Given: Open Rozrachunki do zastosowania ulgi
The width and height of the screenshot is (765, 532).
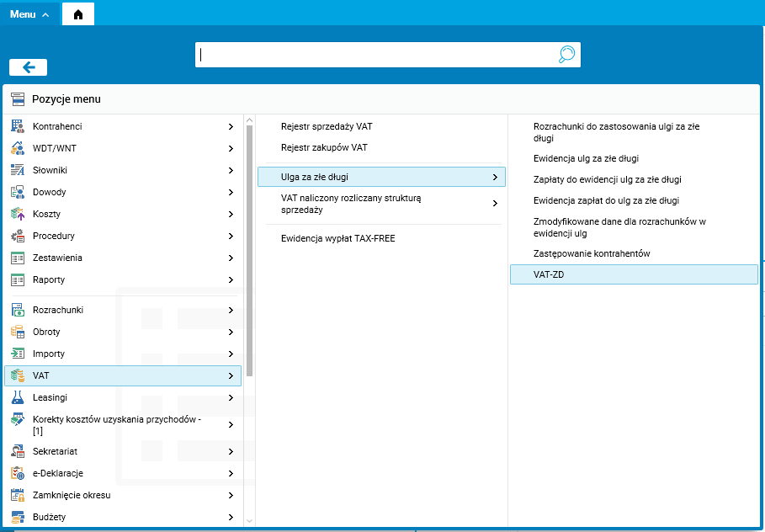Looking at the screenshot, I should tap(616, 132).
